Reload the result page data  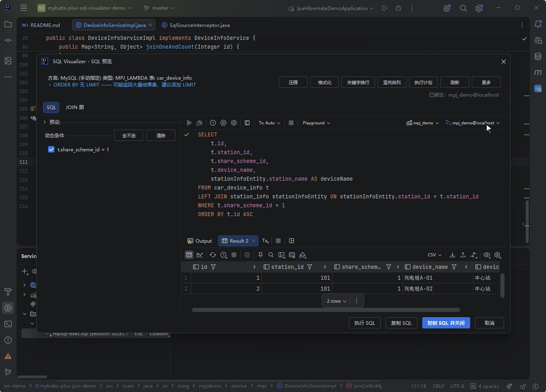pyautogui.click(x=213, y=255)
